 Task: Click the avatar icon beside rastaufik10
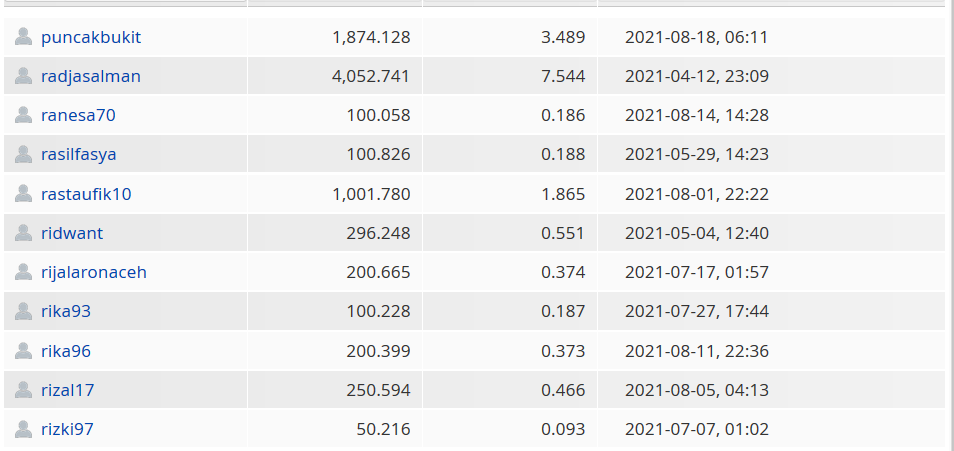(x=23, y=194)
